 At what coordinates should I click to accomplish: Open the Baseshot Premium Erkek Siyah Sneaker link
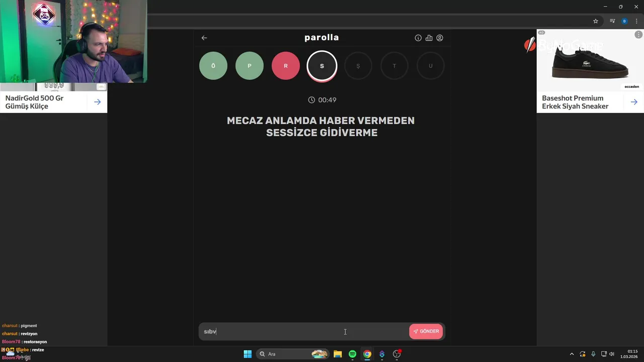[x=575, y=102]
